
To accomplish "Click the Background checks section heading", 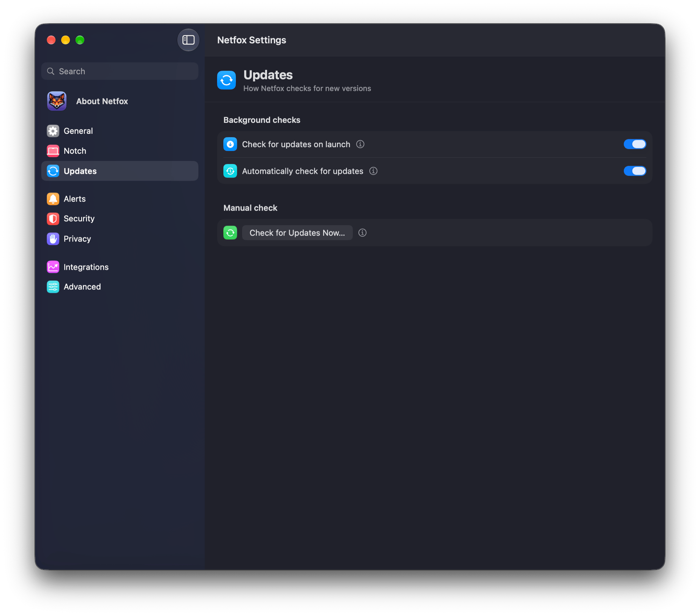I will (262, 120).
